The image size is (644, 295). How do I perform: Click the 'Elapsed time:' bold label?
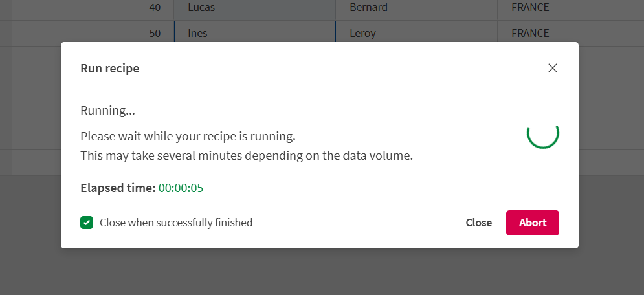(x=118, y=188)
